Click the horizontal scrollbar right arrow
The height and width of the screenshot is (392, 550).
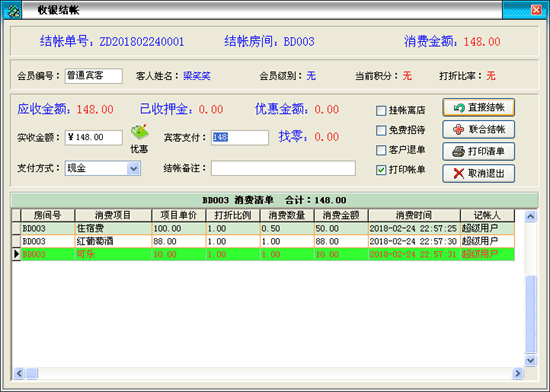[x=517, y=373]
